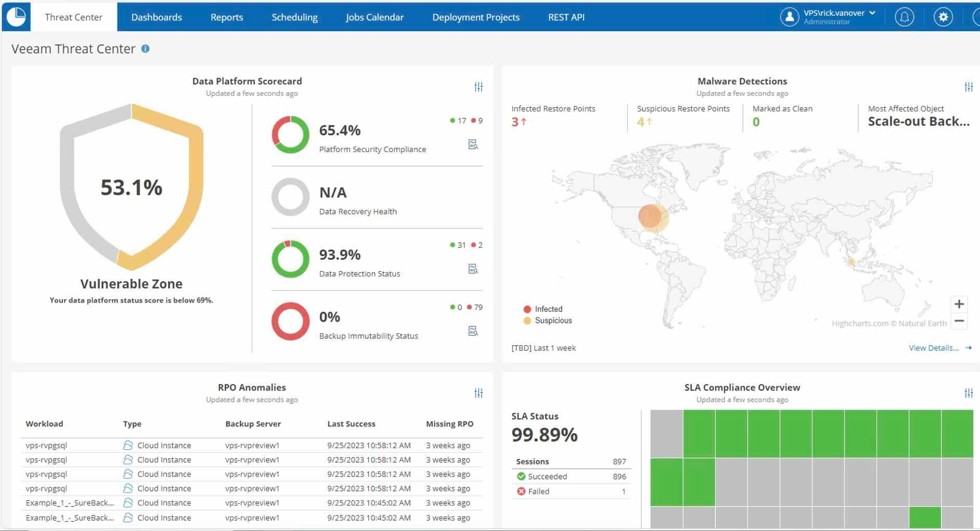Click the info icon beside Veeam Threat Center

pyautogui.click(x=146, y=48)
